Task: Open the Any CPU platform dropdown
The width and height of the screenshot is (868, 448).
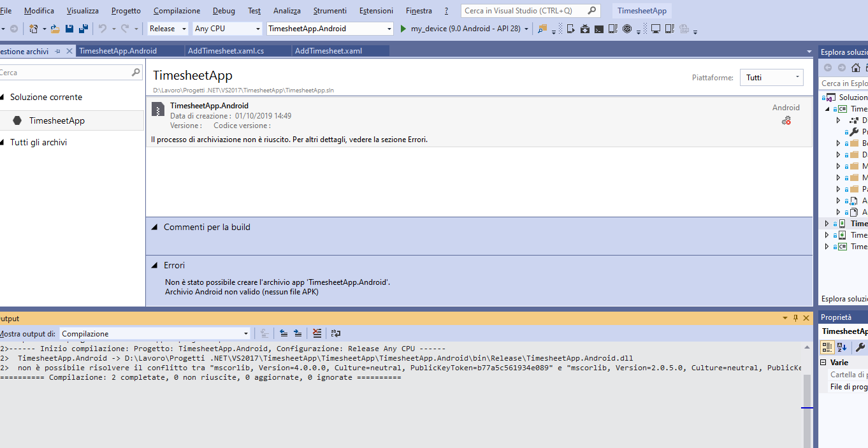Action: pyautogui.click(x=228, y=29)
